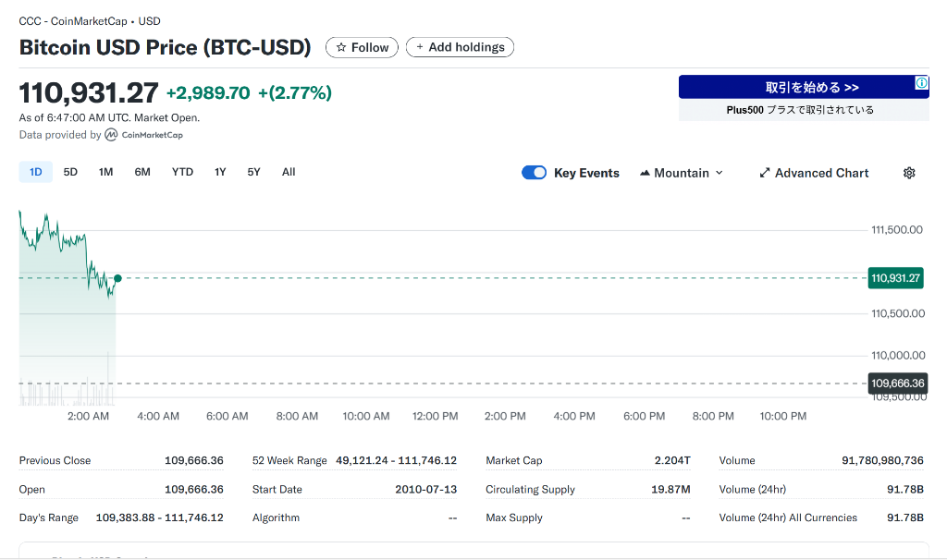
Task: Click the green 110,931.27 price label on axis
Action: click(x=895, y=278)
